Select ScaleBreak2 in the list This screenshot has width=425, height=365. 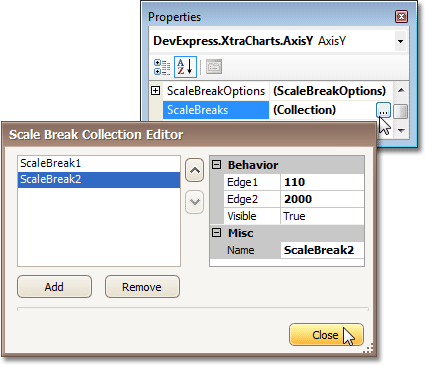tap(99, 180)
